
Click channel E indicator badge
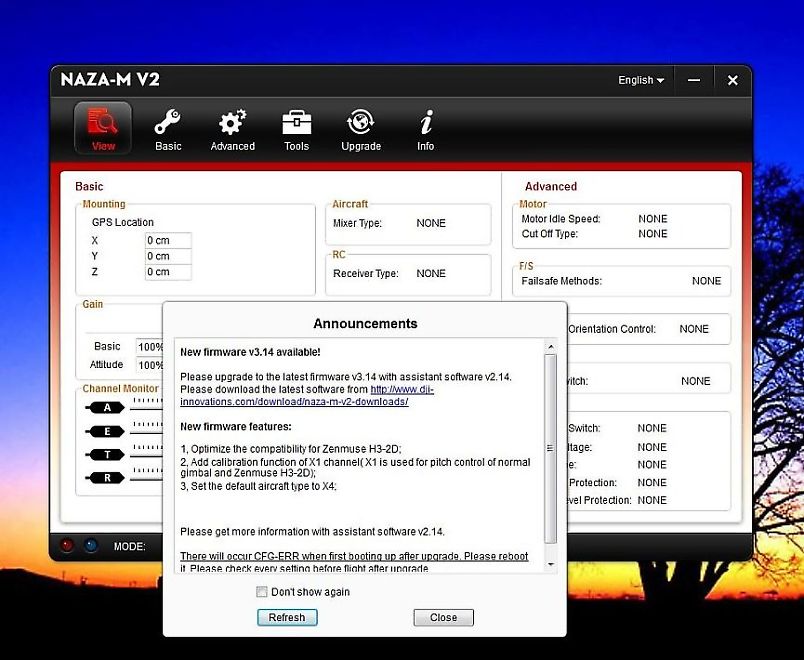click(x=106, y=431)
